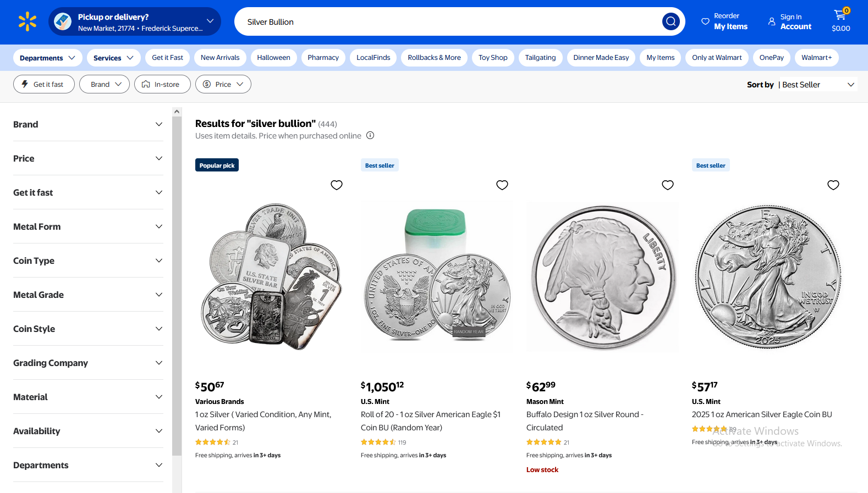Click the search magnifier icon
Screen dimensions: 868x493
(671, 21)
